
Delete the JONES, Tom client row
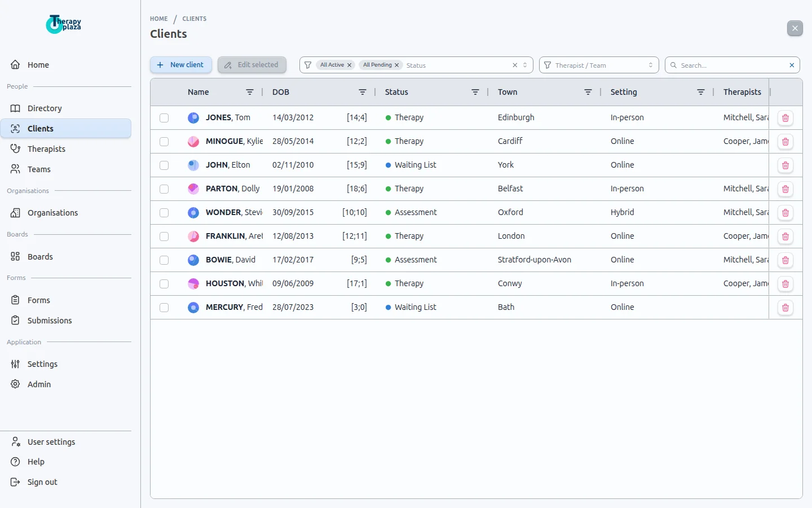click(x=785, y=118)
